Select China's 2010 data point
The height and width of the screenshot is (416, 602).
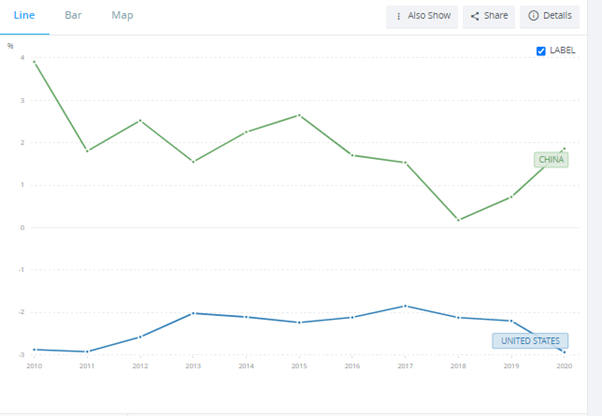(x=34, y=62)
